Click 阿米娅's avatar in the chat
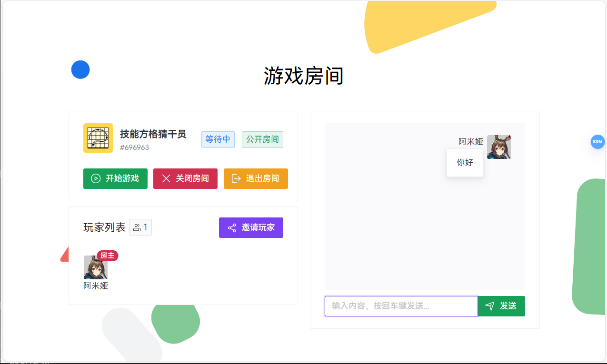607x364 pixels. pos(499,147)
